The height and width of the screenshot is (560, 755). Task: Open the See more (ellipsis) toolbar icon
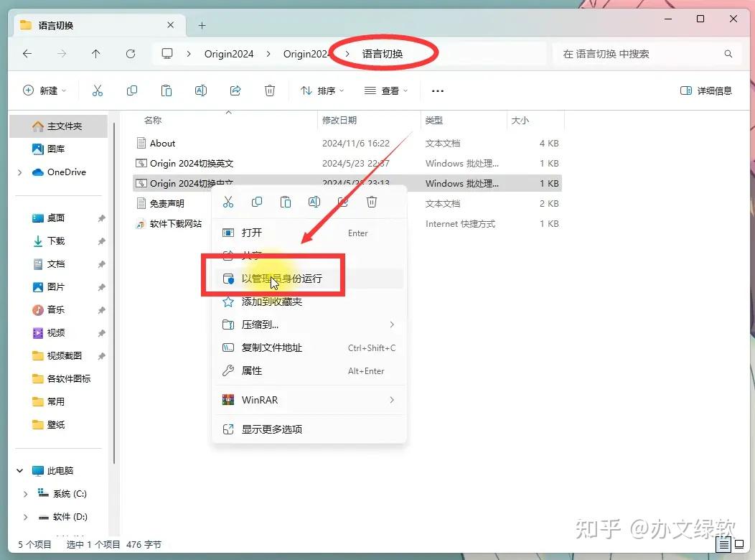(x=438, y=90)
